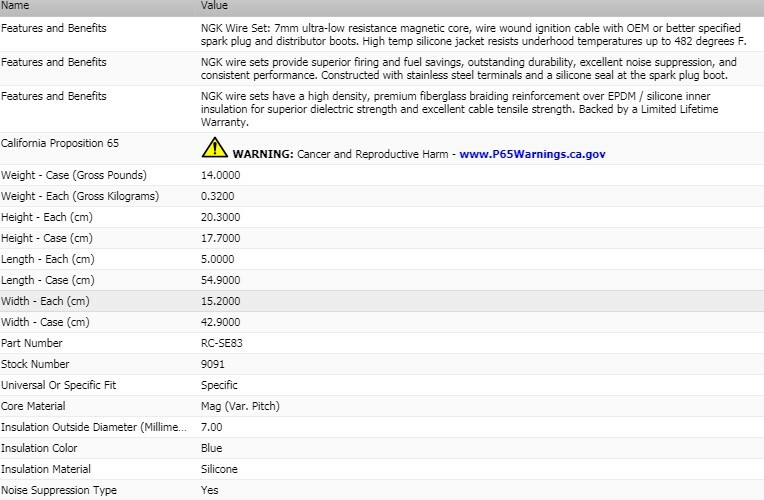Click Features and Benefits label beside NGK Wire Set
764x500 pixels.
click(x=54, y=28)
